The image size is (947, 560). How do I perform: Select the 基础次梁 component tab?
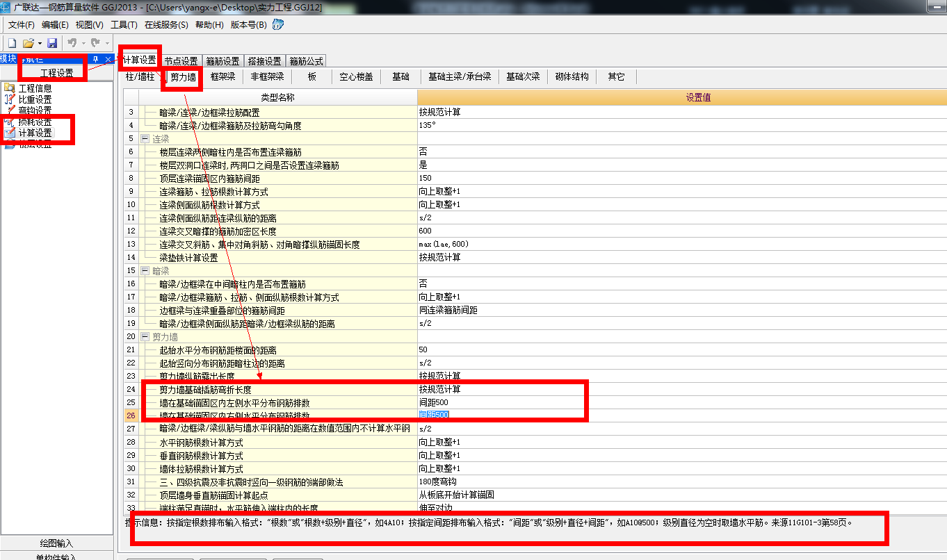point(523,76)
